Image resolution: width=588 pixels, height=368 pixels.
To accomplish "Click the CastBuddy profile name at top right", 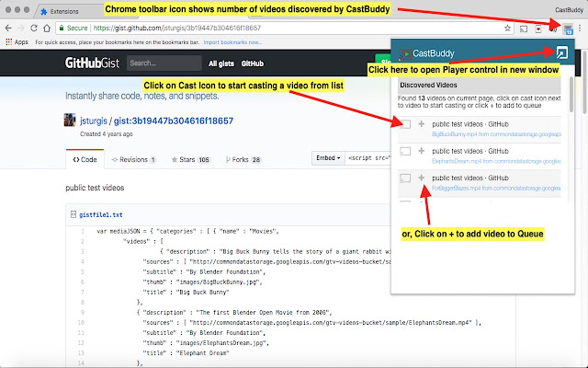I will click(x=569, y=10).
